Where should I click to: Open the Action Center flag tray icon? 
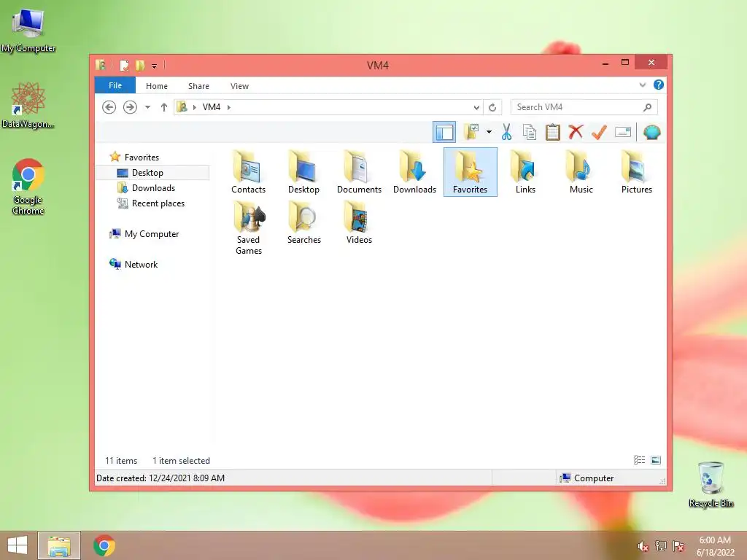(678, 546)
